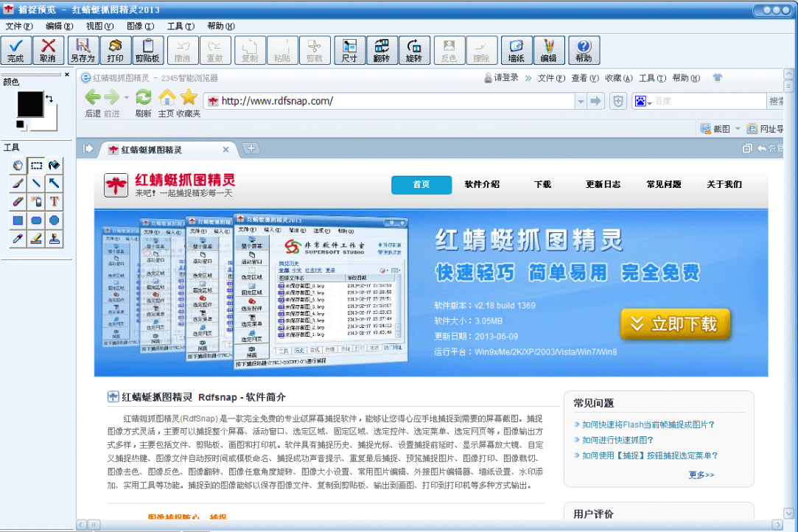
Task: Select the ellipse shape tool
Action: 54,220
